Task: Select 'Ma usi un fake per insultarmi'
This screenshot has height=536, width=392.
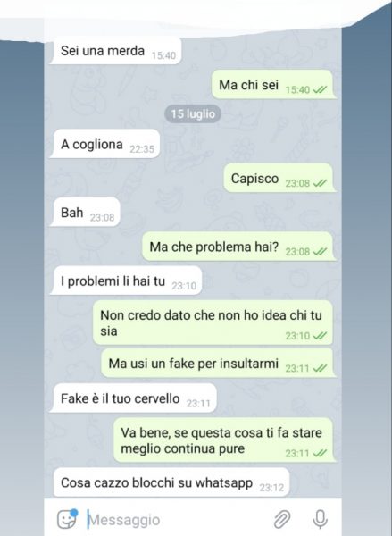Action: (219, 363)
